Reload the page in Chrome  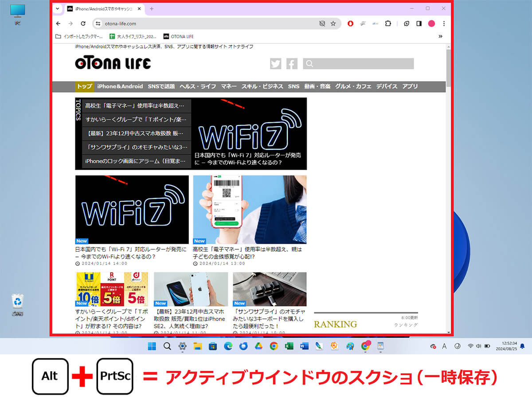click(83, 23)
